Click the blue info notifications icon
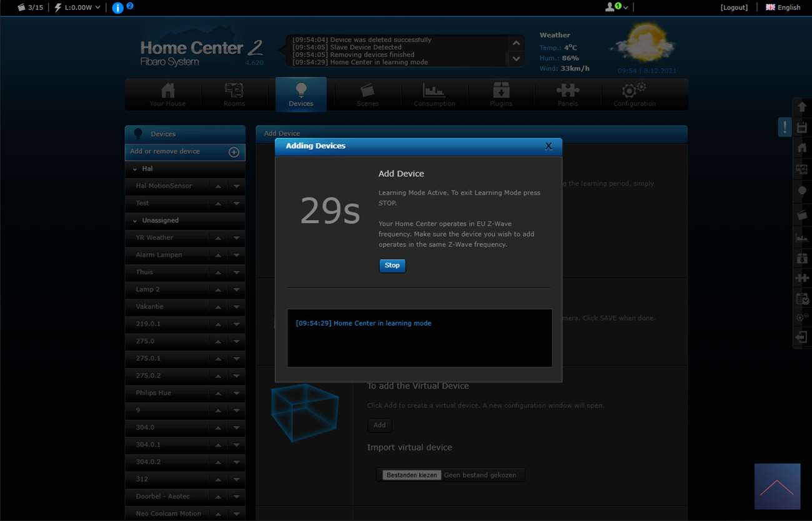 (x=117, y=8)
